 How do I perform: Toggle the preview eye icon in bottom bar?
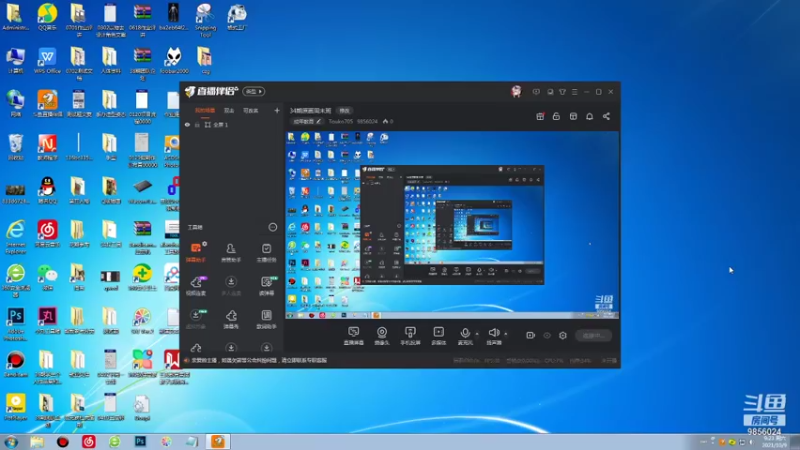(547, 336)
